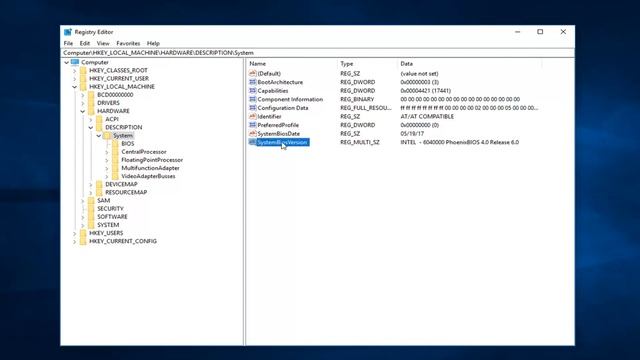Click the Identifier string value icon
Screen dimensions: 640x360
click(x=253, y=116)
